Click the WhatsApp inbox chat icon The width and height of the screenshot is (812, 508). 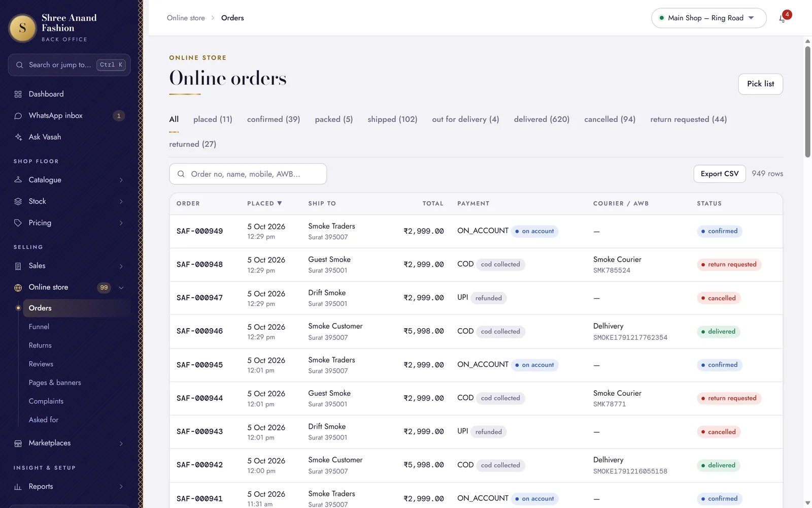click(x=18, y=116)
